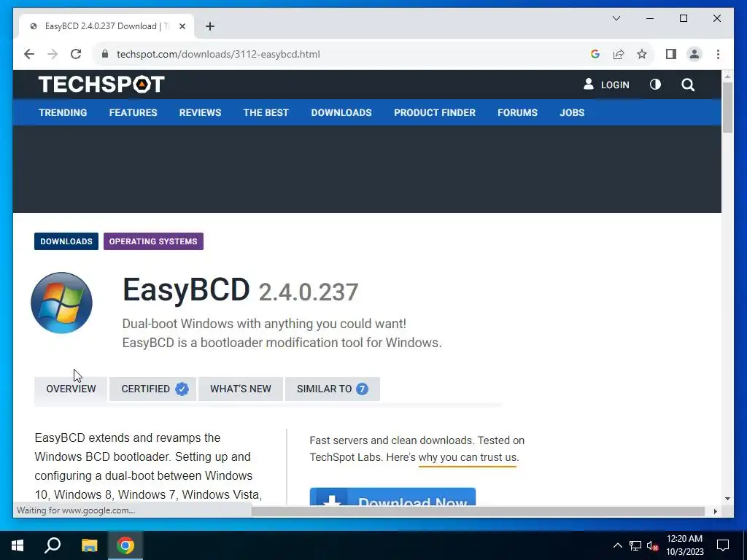Screen dimensions: 747x560
Task: Open TRENDING nav item
Action: 63,113
